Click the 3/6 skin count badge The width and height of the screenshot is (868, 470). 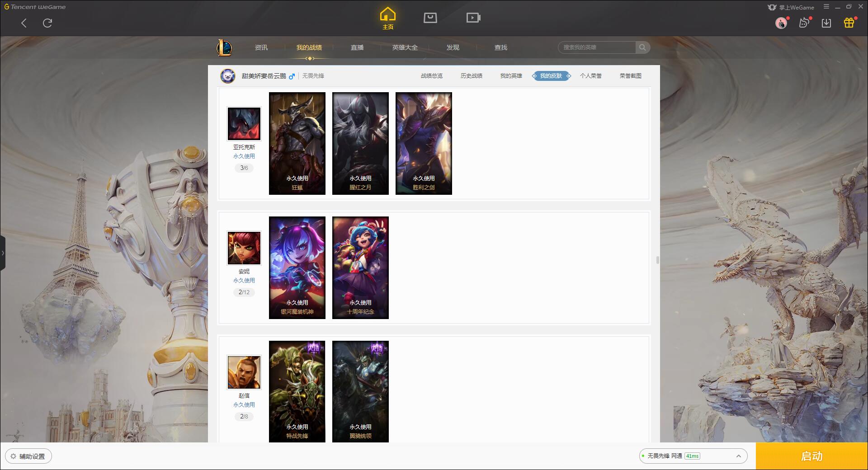click(244, 168)
